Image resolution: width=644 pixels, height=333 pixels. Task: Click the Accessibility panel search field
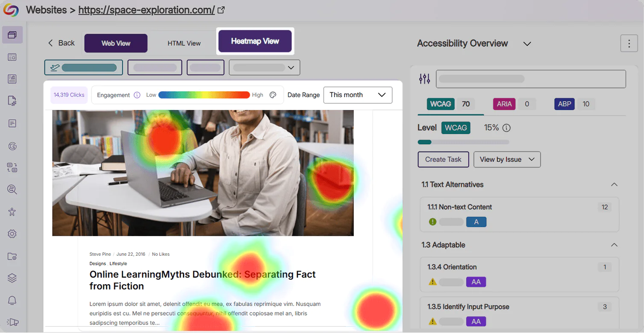pos(531,79)
